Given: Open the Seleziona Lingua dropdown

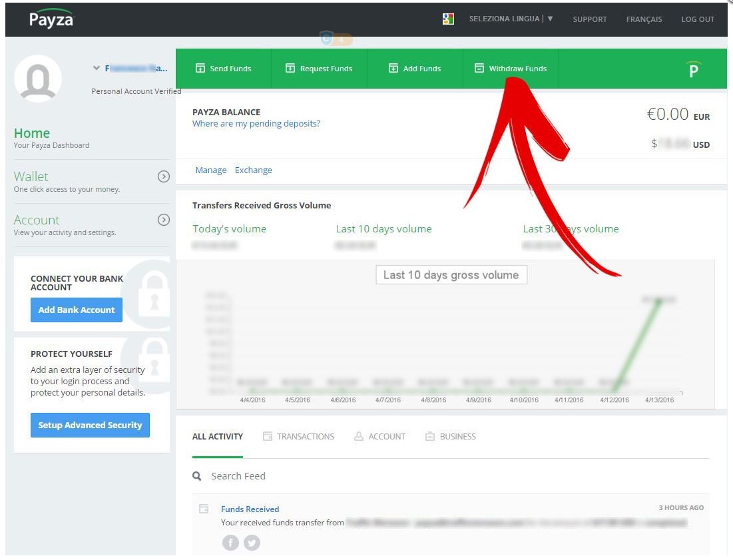Looking at the screenshot, I should [x=511, y=19].
